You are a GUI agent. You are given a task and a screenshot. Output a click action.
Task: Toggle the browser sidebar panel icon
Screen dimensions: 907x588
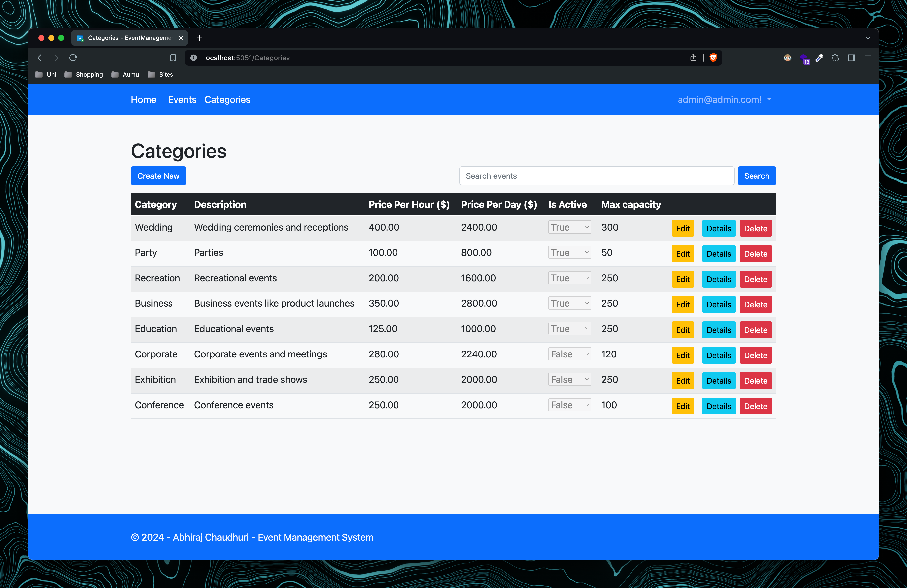coord(851,58)
